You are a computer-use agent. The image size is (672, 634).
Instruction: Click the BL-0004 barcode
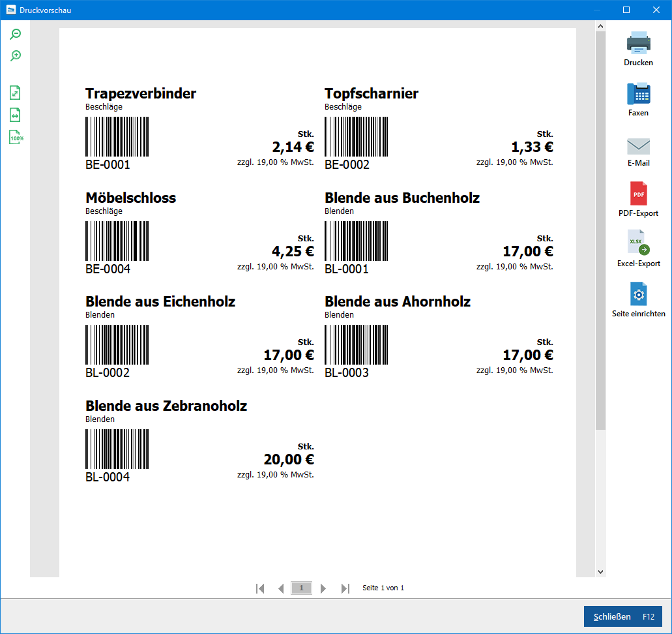(117, 449)
